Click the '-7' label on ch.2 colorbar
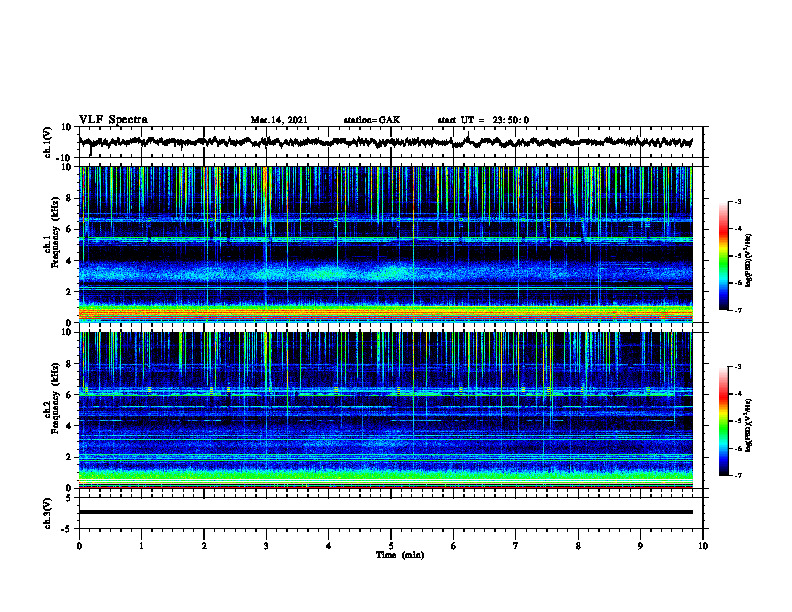The height and width of the screenshot is (612, 792). tap(737, 476)
